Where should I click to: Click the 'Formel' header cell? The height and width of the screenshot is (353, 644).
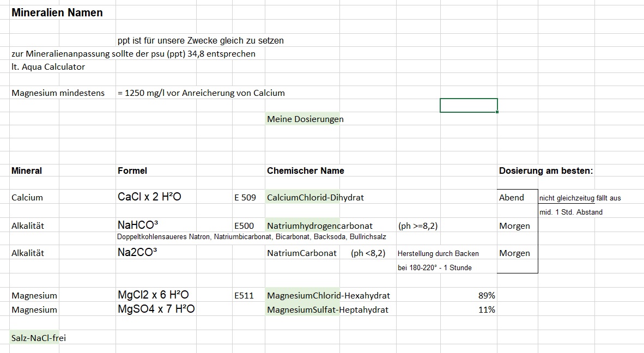coord(132,171)
